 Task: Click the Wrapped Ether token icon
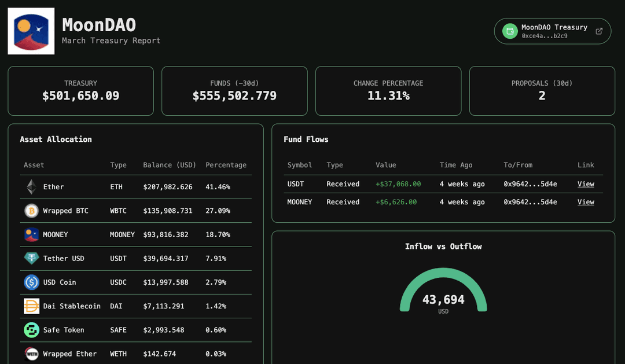(31, 354)
